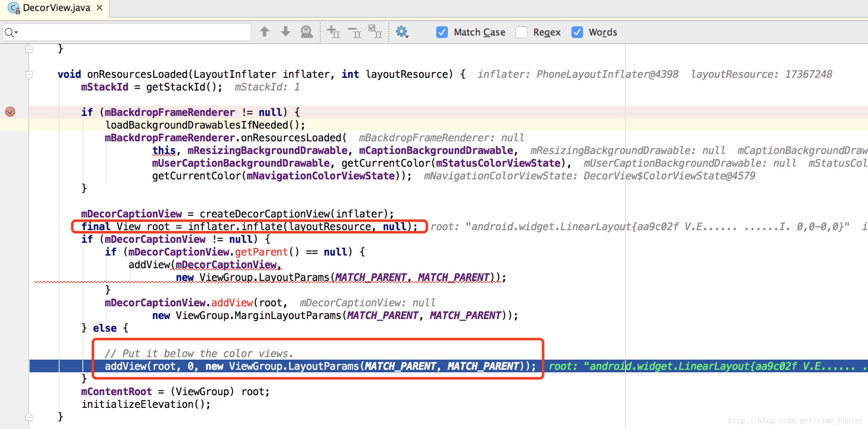This screenshot has width=868, height=429.
Task: Click the inline hint 'inflater: PhoneLayoutInflater@4398'
Action: 578,74
